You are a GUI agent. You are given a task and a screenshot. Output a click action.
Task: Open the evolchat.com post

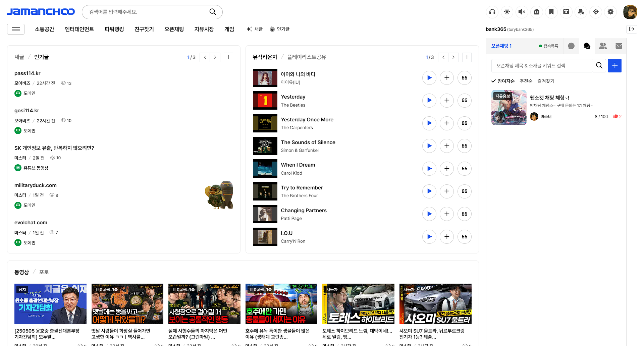[31, 223]
